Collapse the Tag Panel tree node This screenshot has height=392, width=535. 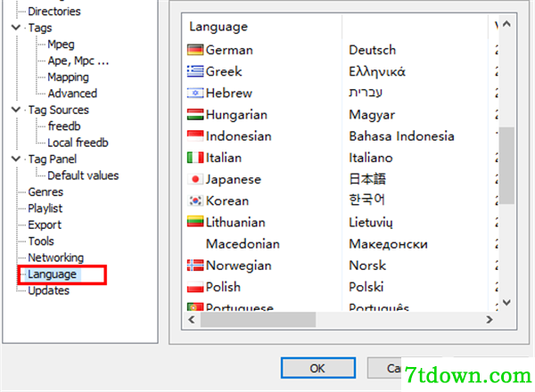pos(16,159)
